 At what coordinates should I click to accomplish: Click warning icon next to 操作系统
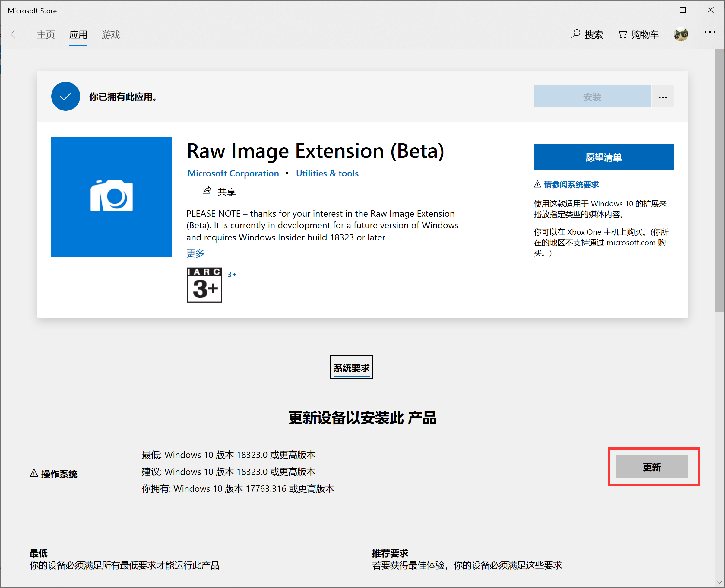(x=34, y=473)
